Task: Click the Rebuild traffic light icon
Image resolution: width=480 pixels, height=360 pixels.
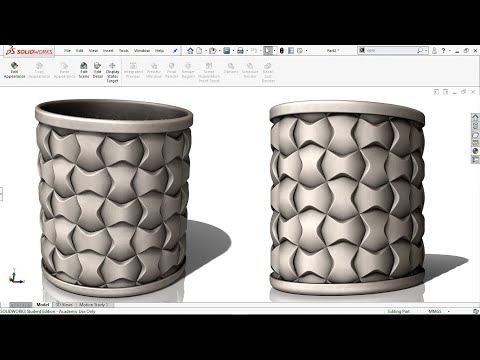Action: click(282, 51)
